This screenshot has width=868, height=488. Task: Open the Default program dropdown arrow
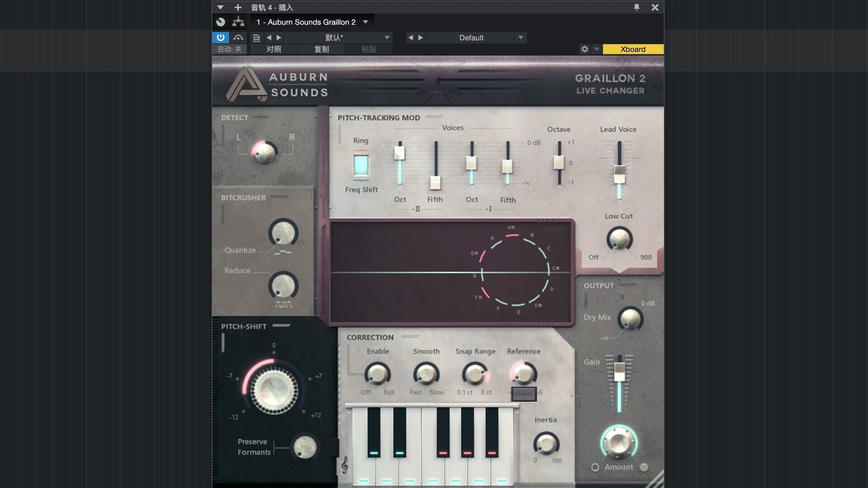tap(520, 38)
